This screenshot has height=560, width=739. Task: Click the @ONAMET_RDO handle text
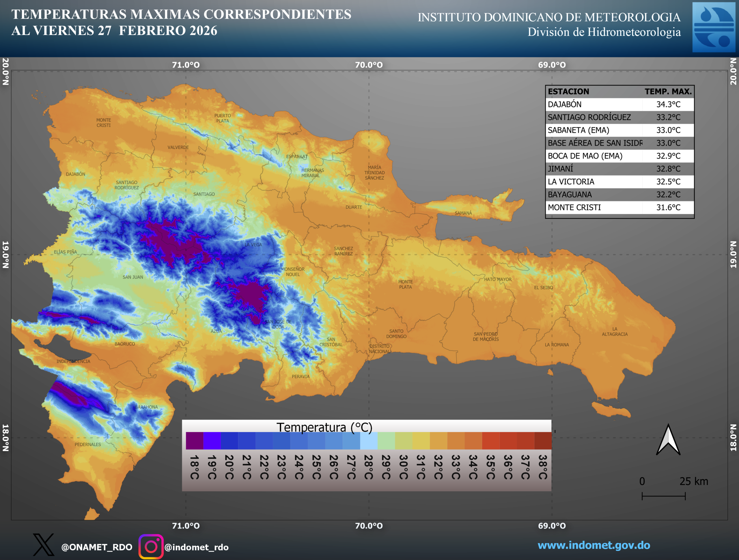coord(97,547)
